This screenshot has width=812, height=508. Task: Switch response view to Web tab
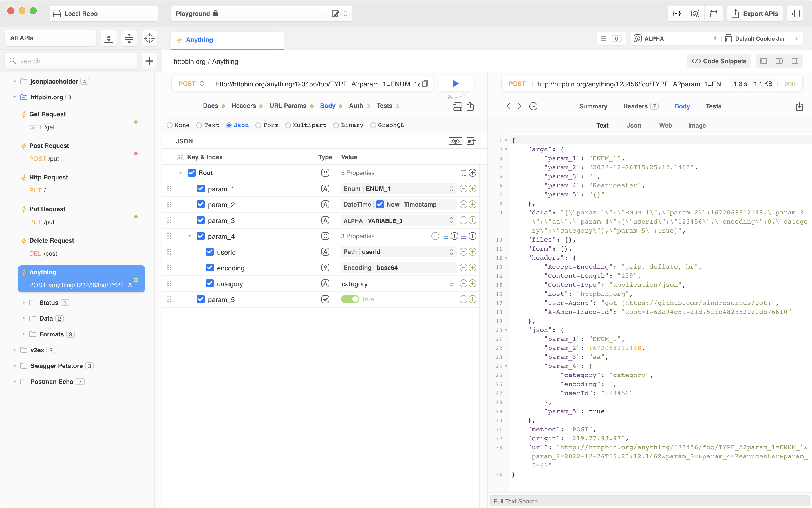point(665,125)
